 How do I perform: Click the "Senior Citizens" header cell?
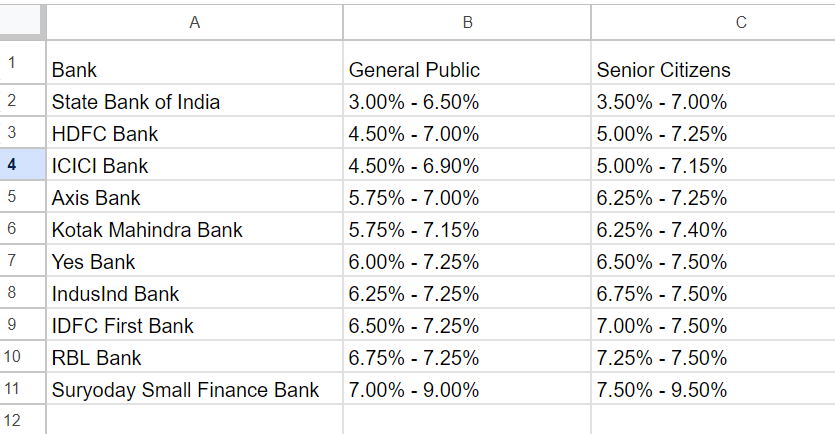click(x=712, y=70)
